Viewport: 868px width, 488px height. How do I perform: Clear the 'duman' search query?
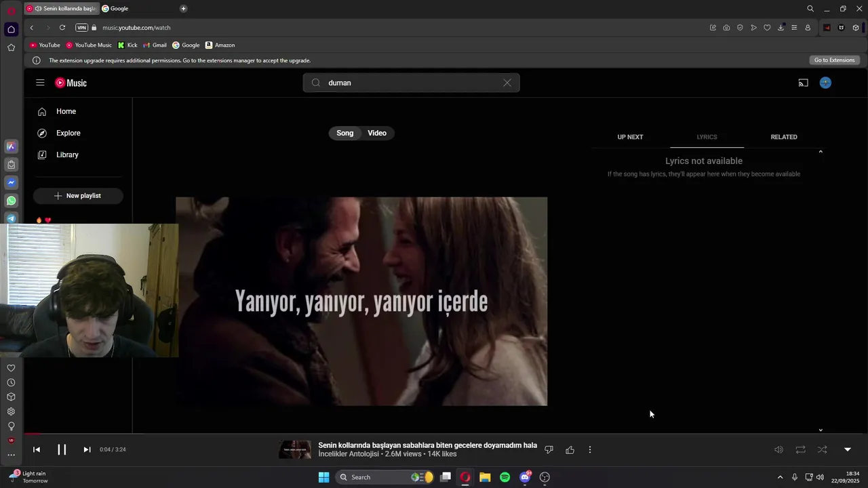click(x=507, y=83)
